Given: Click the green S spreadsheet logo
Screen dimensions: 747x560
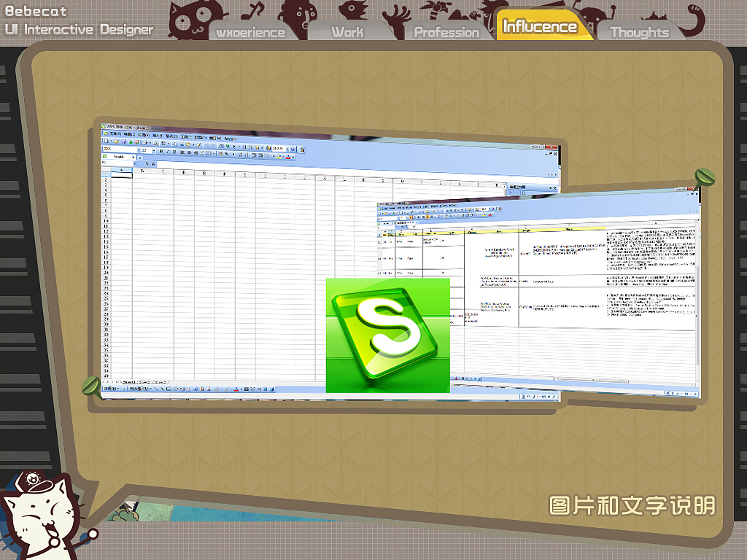Looking at the screenshot, I should click(x=388, y=335).
